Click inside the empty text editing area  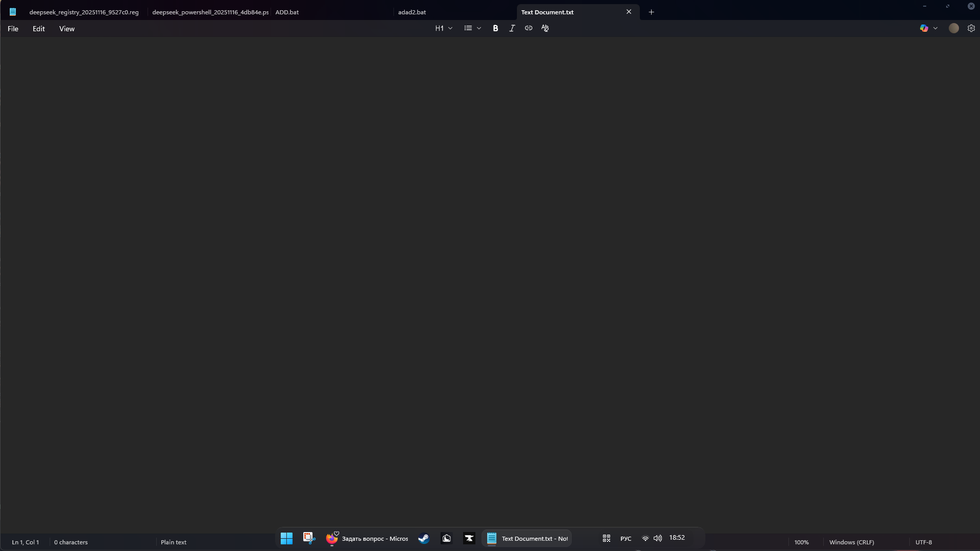click(x=490, y=284)
